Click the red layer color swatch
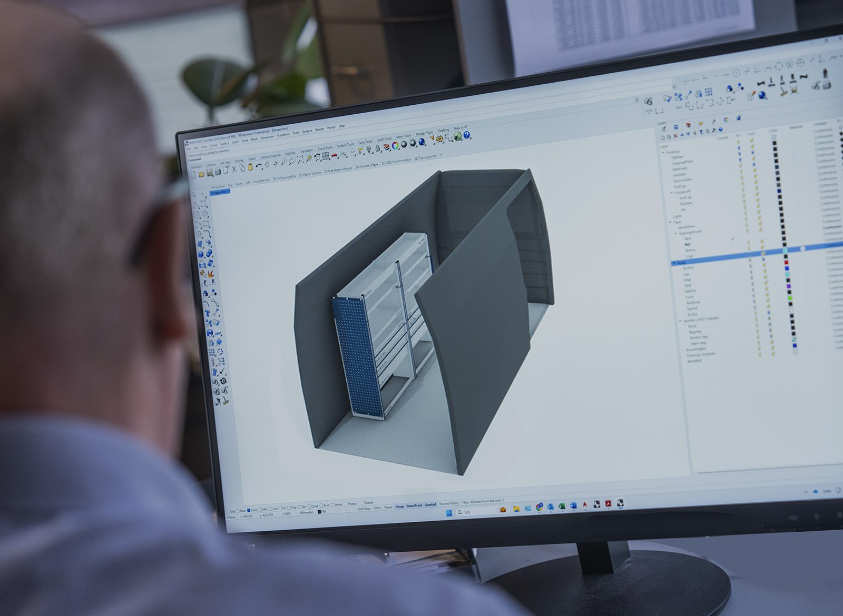 (786, 262)
